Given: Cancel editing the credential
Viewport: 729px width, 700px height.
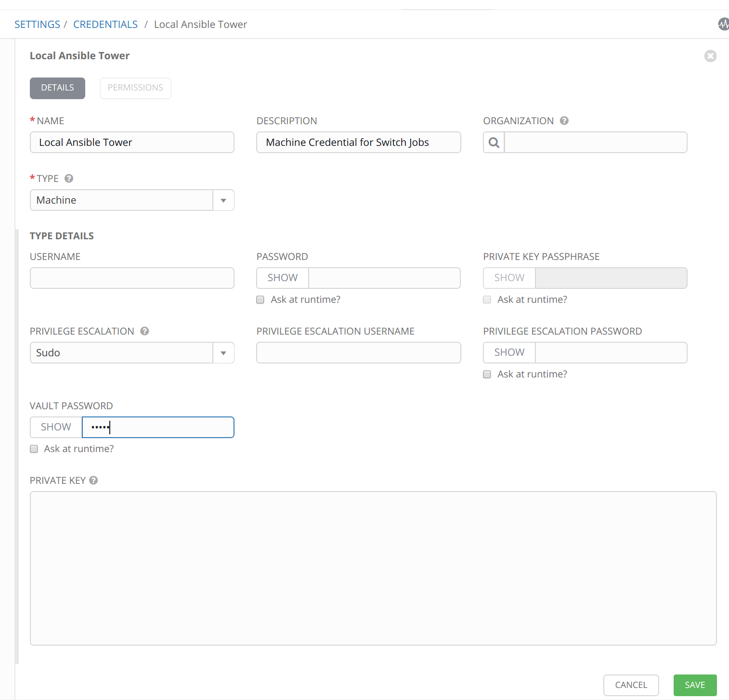Looking at the screenshot, I should 631,685.
